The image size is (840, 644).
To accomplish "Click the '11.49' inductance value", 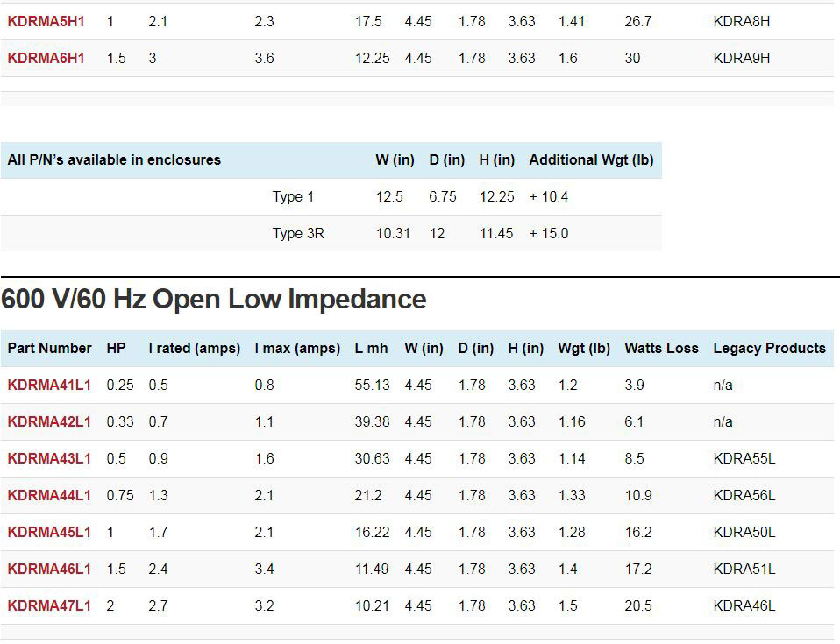I will (373, 569).
